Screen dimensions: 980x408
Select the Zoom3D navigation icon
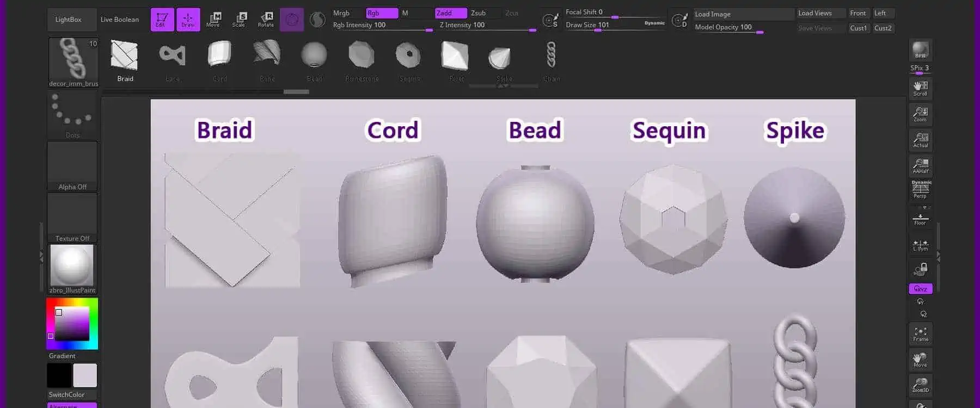click(x=920, y=385)
